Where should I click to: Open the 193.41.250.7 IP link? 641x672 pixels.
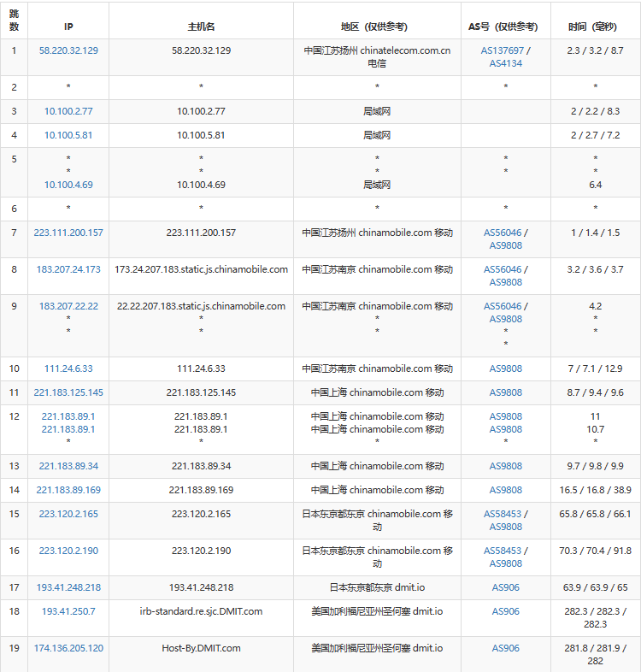point(68,611)
